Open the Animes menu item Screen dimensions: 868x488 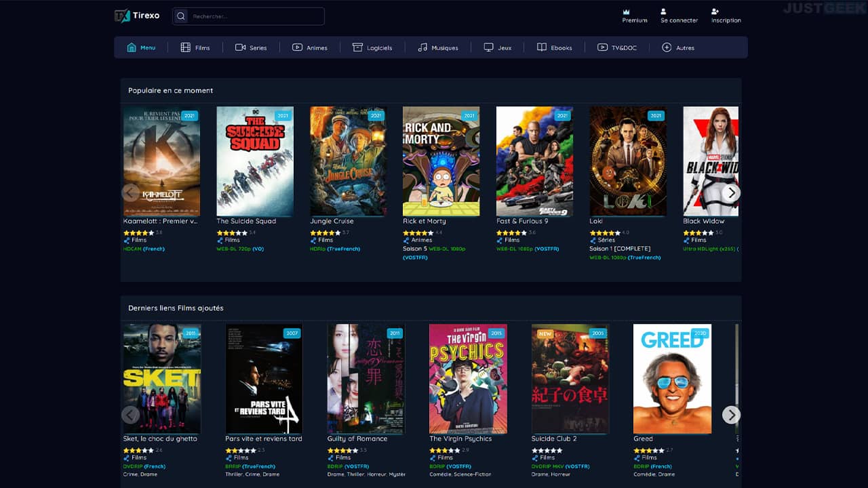pyautogui.click(x=310, y=47)
